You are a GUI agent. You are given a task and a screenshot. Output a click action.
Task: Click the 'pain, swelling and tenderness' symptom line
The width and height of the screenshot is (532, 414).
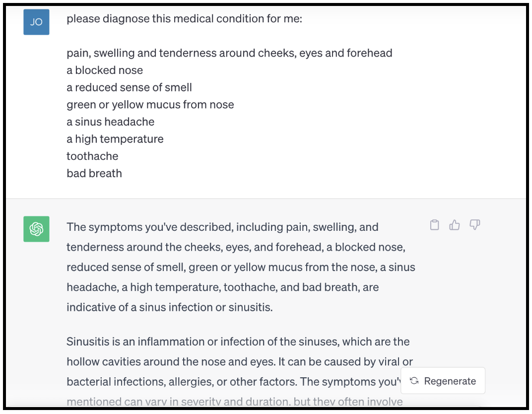tap(229, 53)
